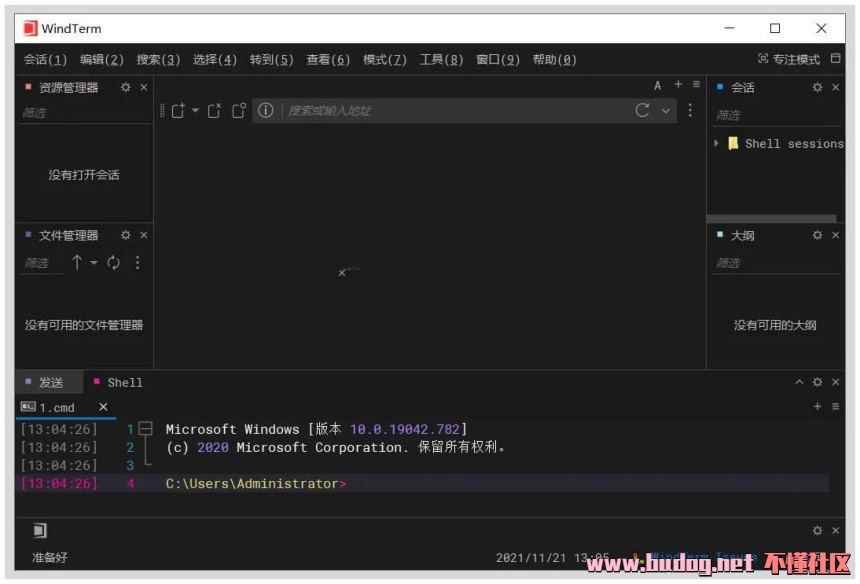860x584 pixels.
Task: Click refresh icon in 文件管理器
Action: (x=114, y=263)
